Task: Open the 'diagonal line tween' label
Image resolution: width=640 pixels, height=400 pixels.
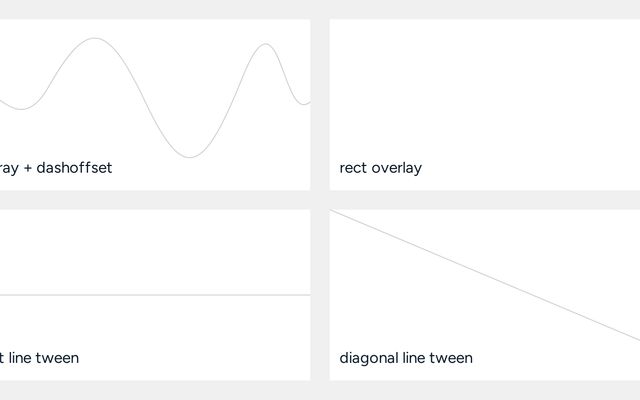Action: 406,358
